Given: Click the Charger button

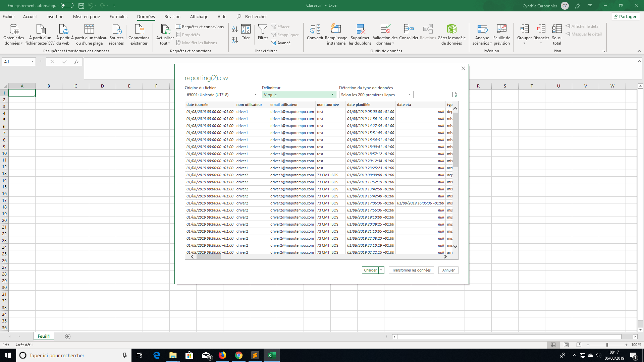Looking at the screenshot, I should coord(370,270).
